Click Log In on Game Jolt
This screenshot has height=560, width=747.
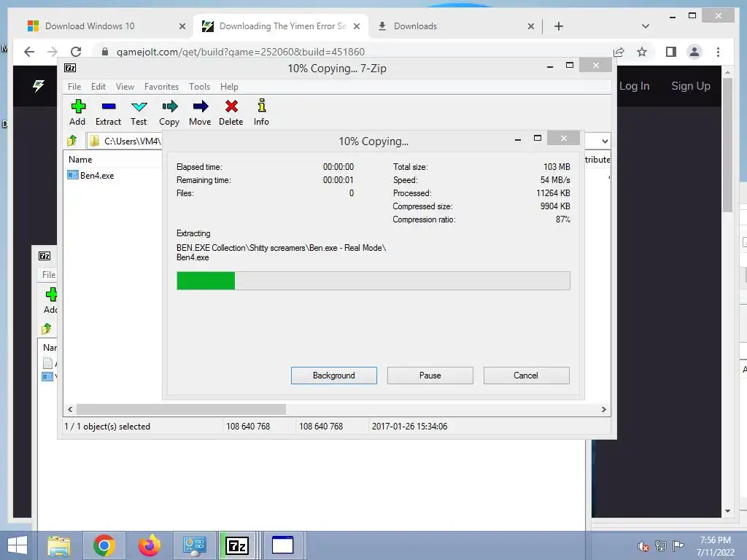(634, 86)
